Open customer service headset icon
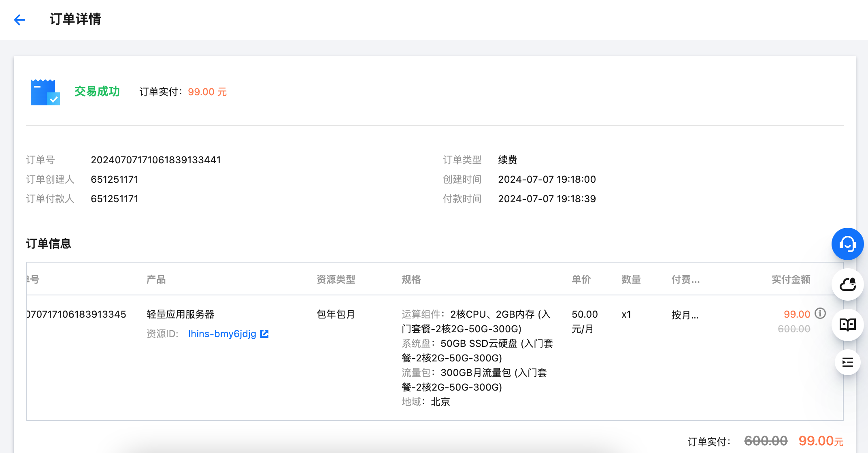 (847, 244)
